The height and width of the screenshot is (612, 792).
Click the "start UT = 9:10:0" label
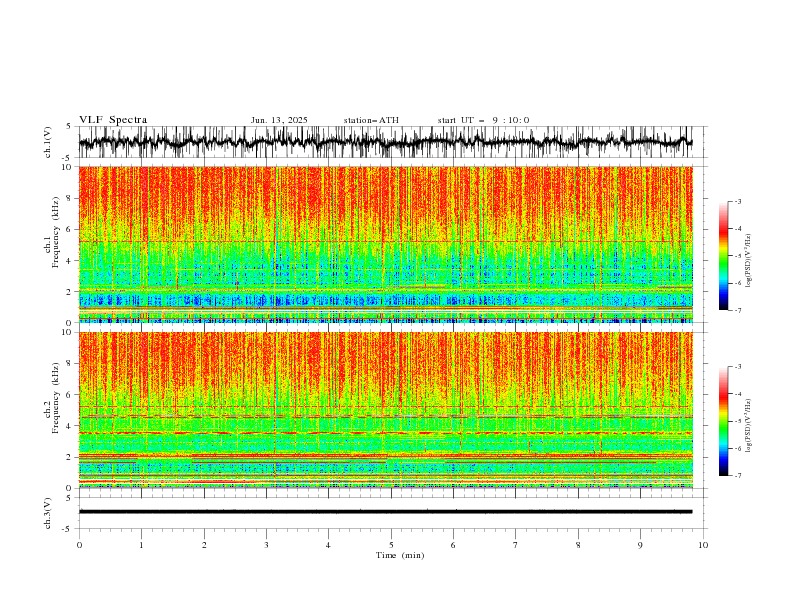483,120
